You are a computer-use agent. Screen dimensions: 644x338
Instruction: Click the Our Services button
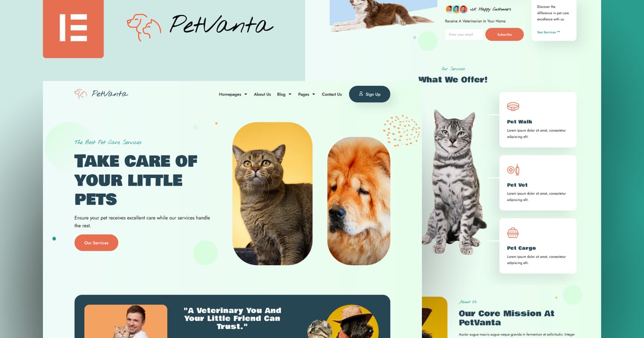[x=96, y=243]
